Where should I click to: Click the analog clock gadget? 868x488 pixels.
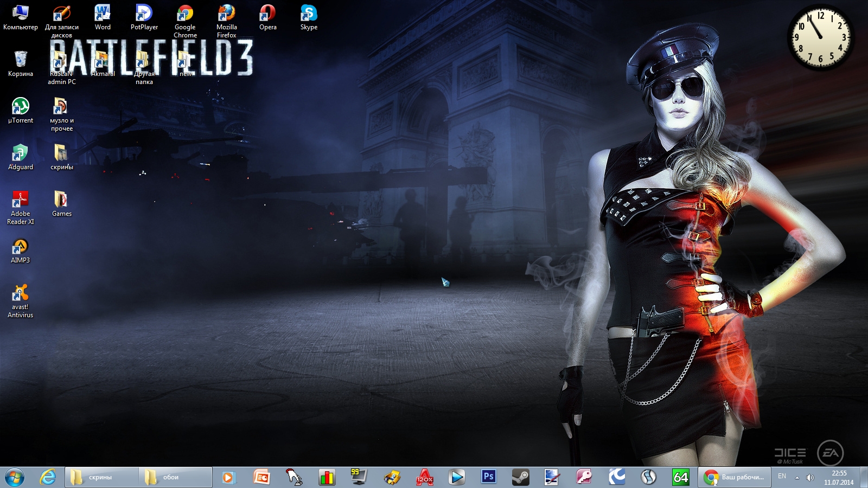tap(820, 37)
